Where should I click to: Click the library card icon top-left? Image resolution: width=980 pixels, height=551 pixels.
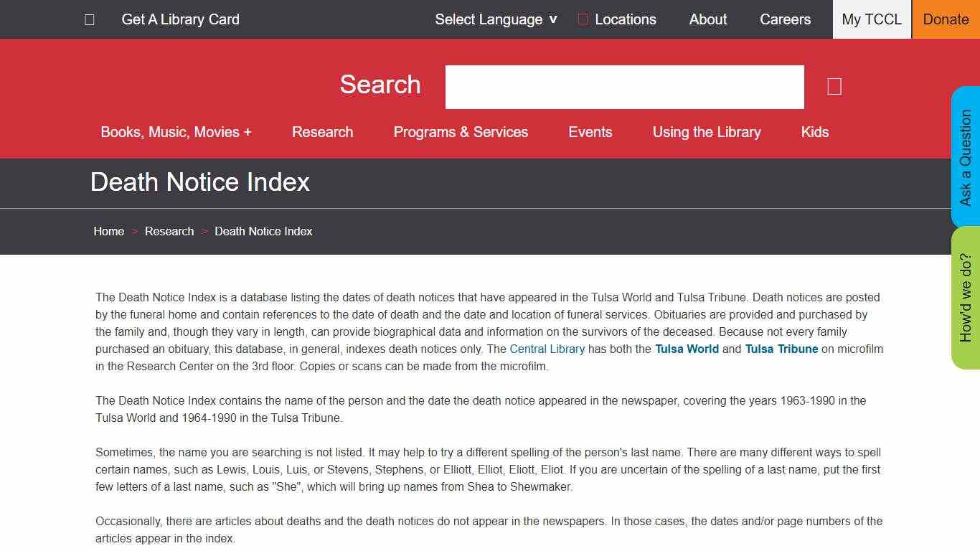click(x=89, y=19)
